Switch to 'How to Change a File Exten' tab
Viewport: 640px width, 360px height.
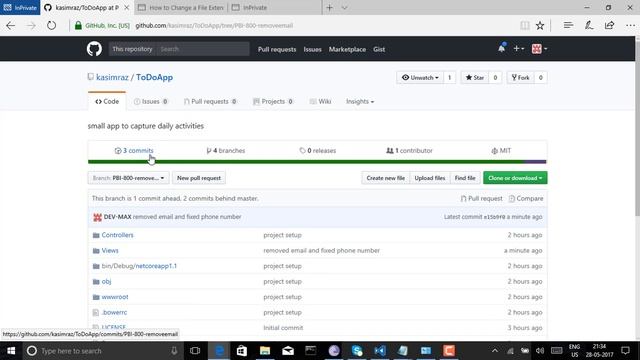click(181, 7)
